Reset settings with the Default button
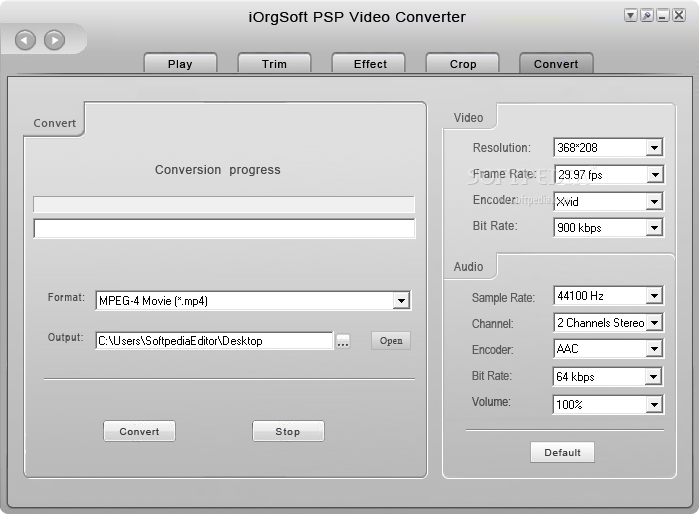The width and height of the screenshot is (699, 514). pos(562,452)
